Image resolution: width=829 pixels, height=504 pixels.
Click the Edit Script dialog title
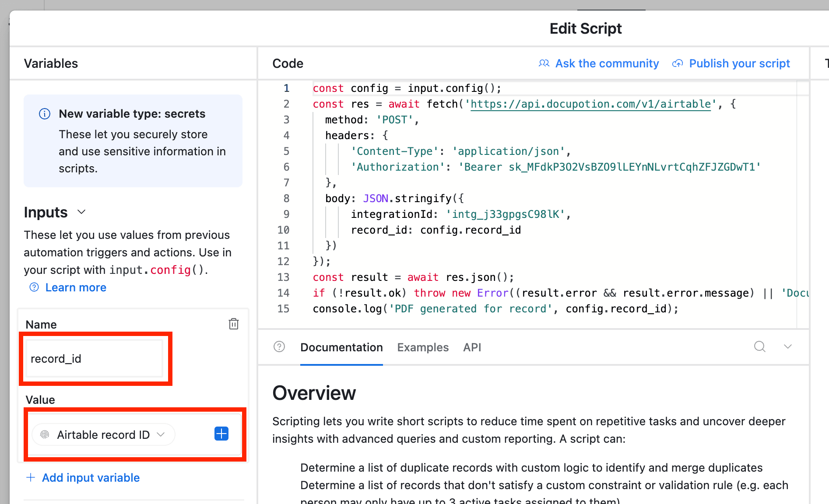coord(585,28)
